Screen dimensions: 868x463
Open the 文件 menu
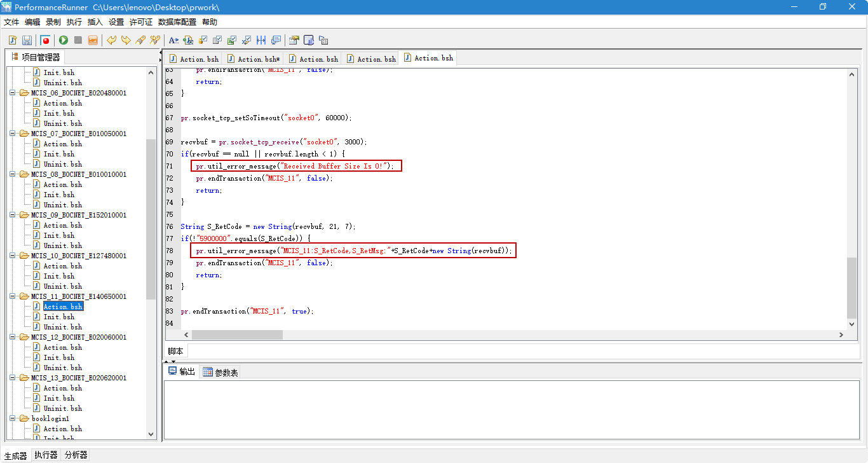pyautogui.click(x=11, y=22)
